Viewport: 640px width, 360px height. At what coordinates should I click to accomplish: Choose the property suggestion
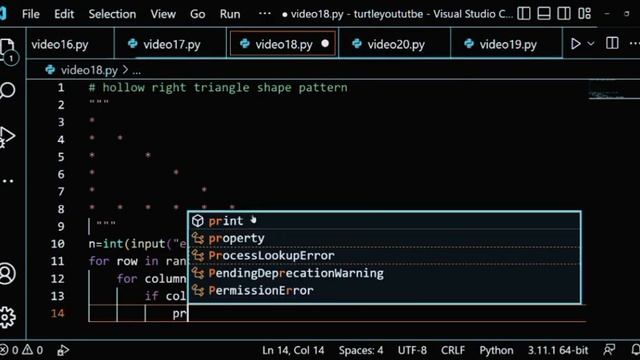pos(384,238)
